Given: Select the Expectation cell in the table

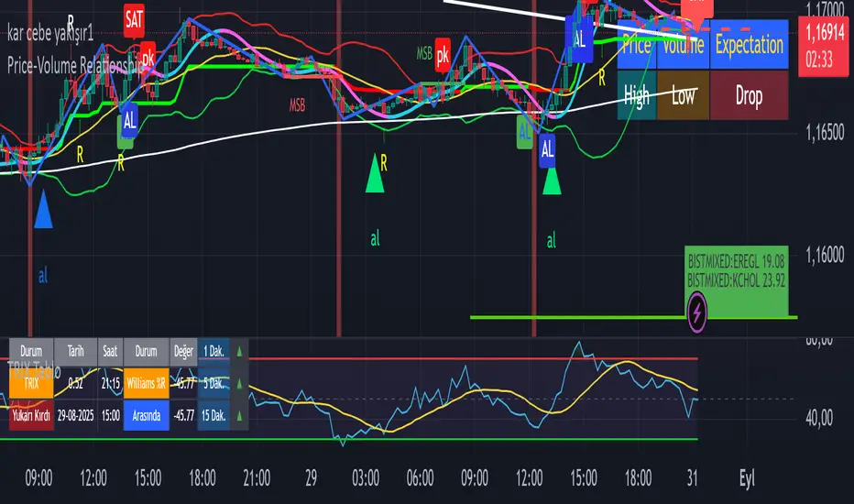Looking at the screenshot, I should pos(750,44).
